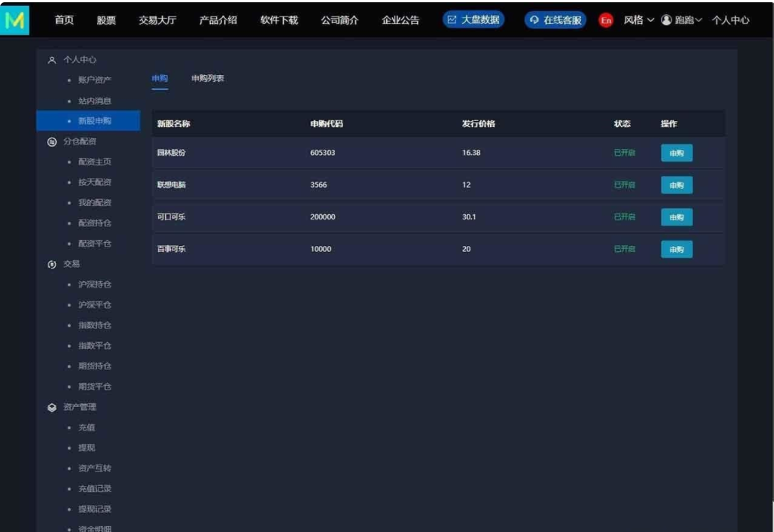The width and height of the screenshot is (774, 532).
Task: Open 充值记录 in sidebar
Action: [x=95, y=489]
